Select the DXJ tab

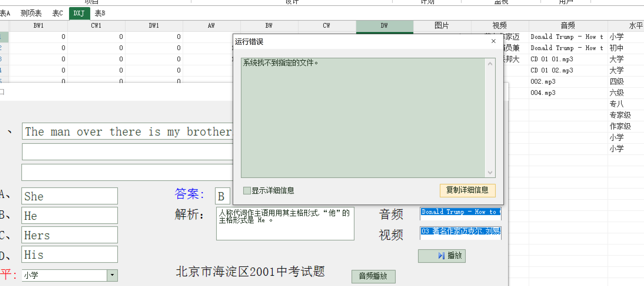click(79, 13)
